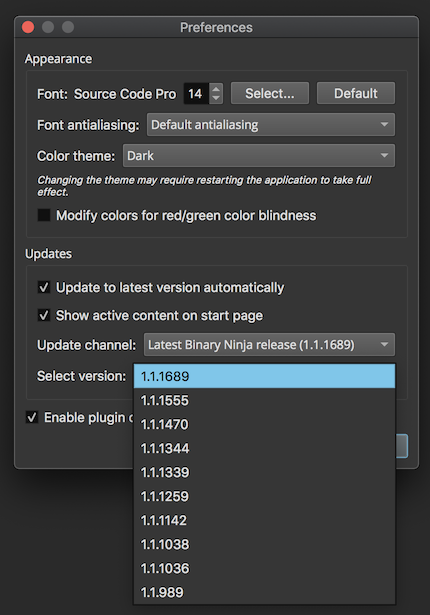This screenshot has width=430, height=615.
Task: Open the font Select... dialog
Action: point(270,93)
